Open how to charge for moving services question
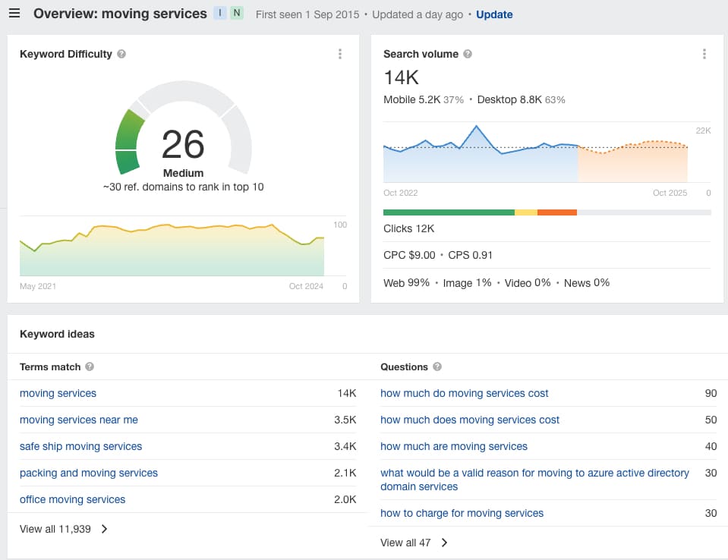The height and width of the screenshot is (560, 728). [x=462, y=513]
